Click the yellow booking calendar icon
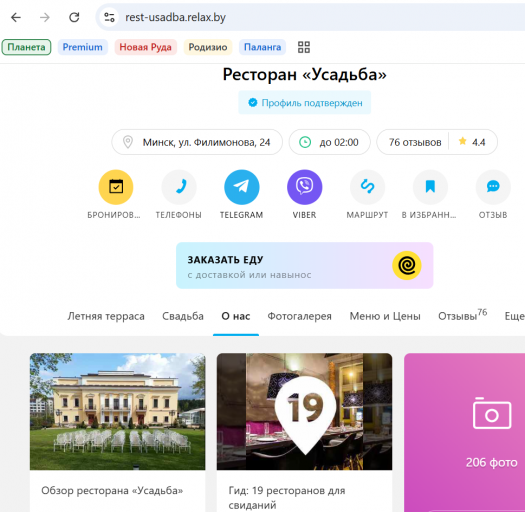This screenshot has width=525, height=512. tap(116, 187)
